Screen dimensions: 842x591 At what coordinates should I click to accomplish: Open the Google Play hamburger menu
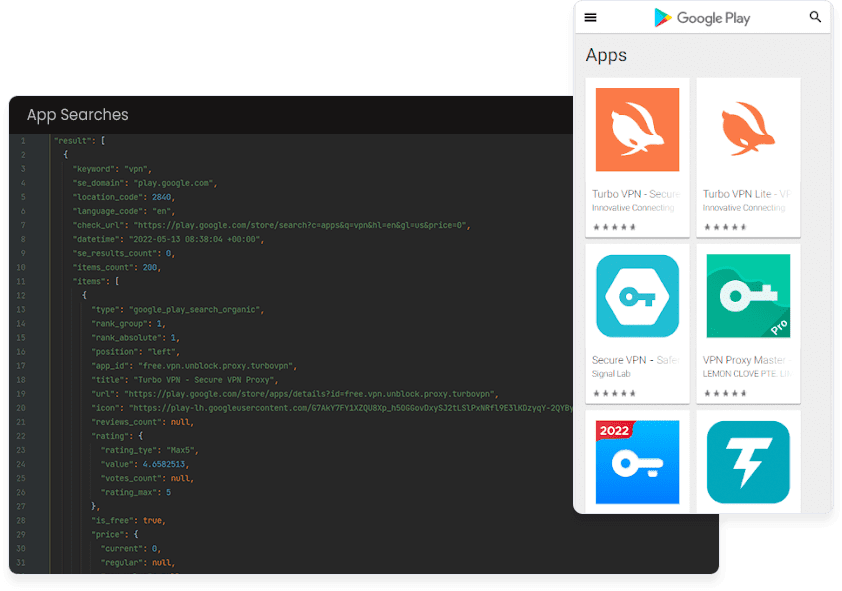590,18
